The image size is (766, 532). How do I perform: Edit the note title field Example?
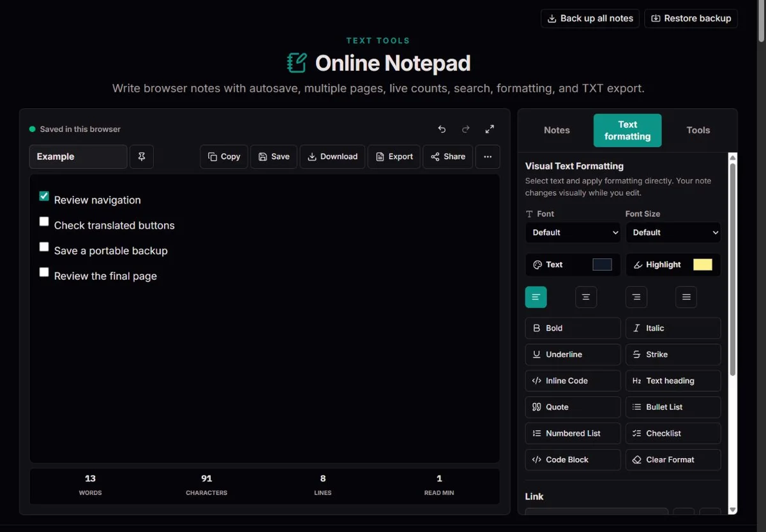tap(78, 156)
